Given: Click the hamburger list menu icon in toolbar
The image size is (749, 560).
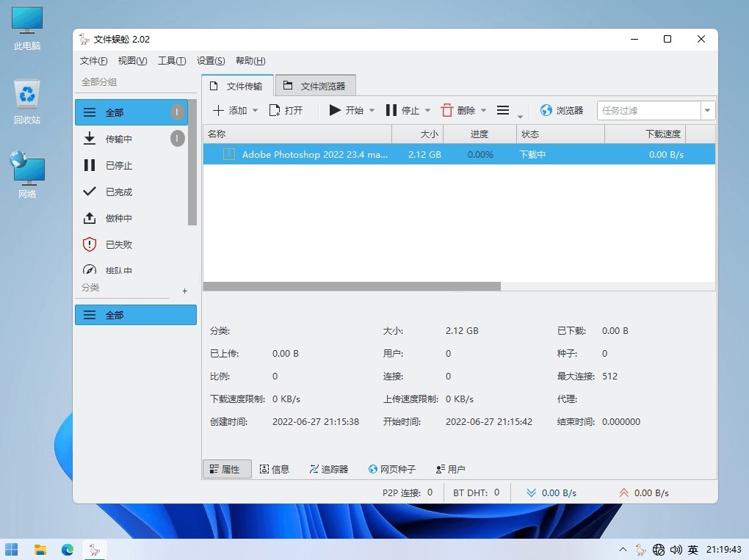Looking at the screenshot, I should (x=503, y=111).
